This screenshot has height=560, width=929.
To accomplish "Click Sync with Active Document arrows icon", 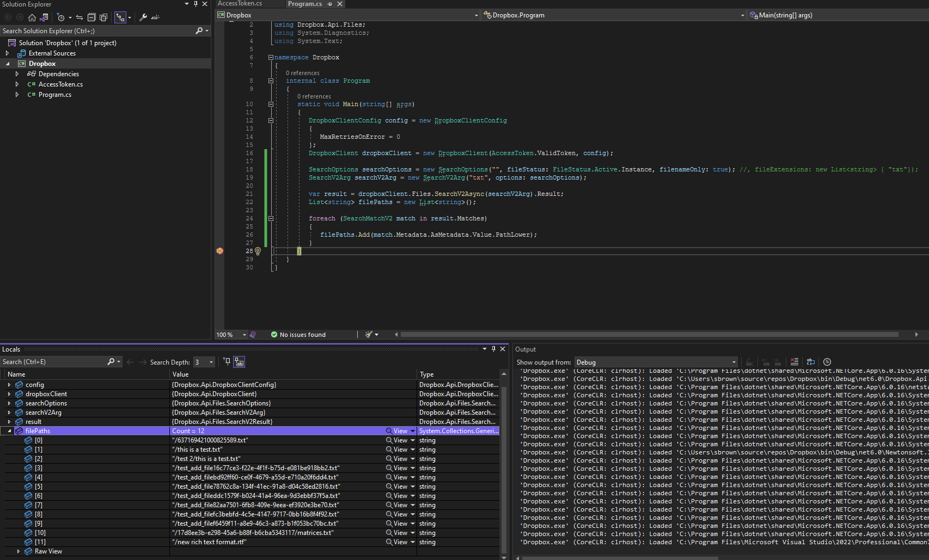I will (x=80, y=17).
